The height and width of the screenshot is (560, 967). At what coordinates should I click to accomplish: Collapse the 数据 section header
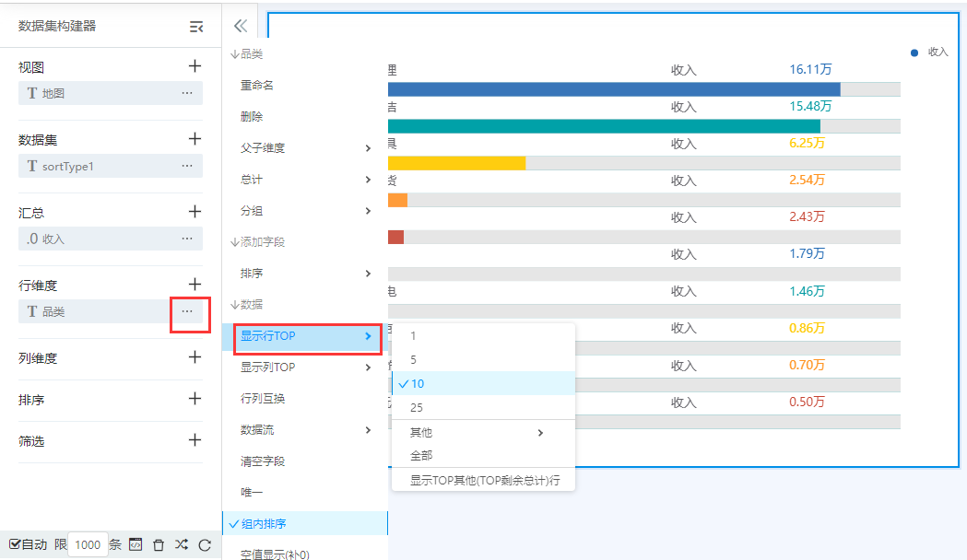(247, 304)
